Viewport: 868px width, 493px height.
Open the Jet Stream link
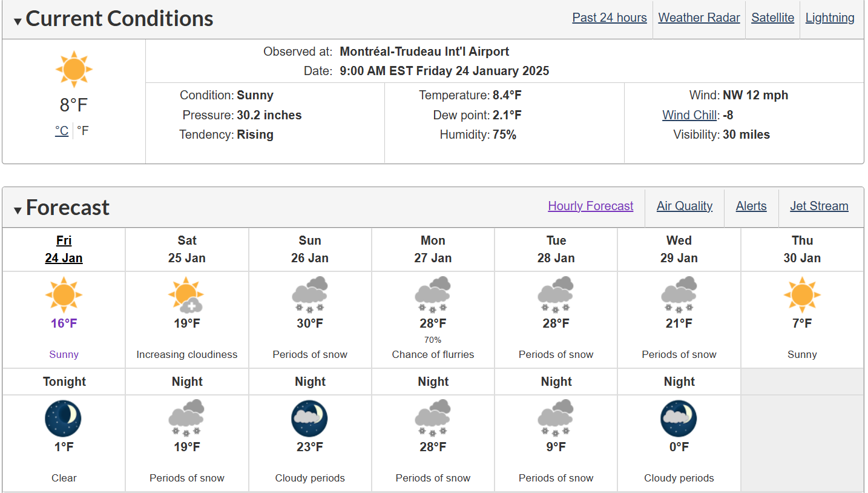click(819, 206)
